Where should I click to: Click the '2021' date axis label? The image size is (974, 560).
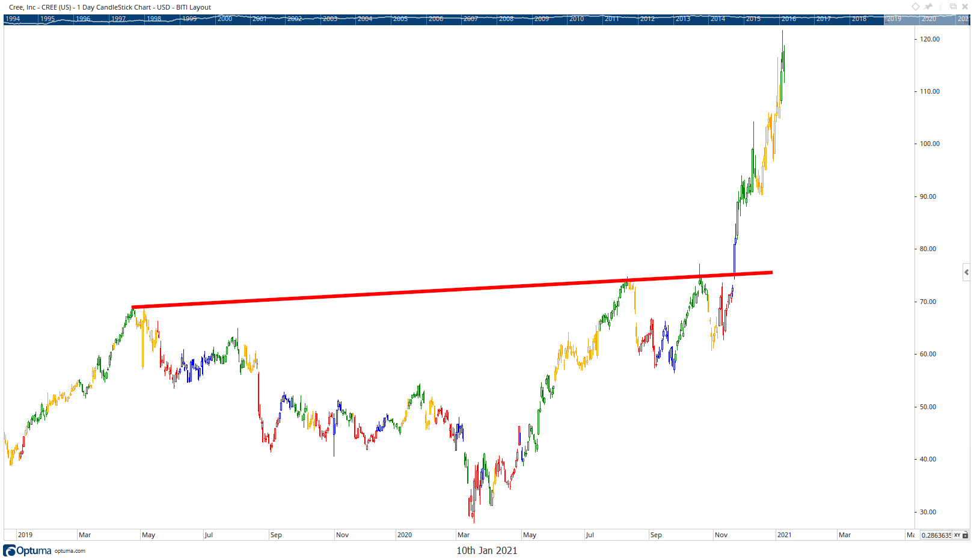(x=784, y=535)
